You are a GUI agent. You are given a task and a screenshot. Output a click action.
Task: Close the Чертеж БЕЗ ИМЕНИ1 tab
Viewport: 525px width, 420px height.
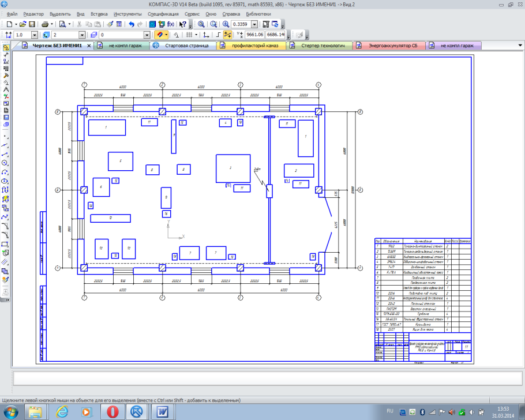click(x=89, y=45)
